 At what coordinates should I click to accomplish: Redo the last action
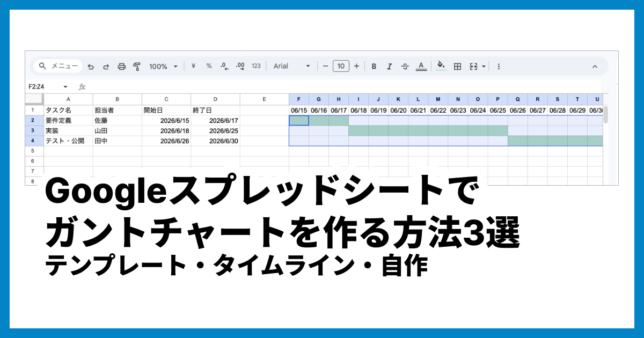click(106, 67)
